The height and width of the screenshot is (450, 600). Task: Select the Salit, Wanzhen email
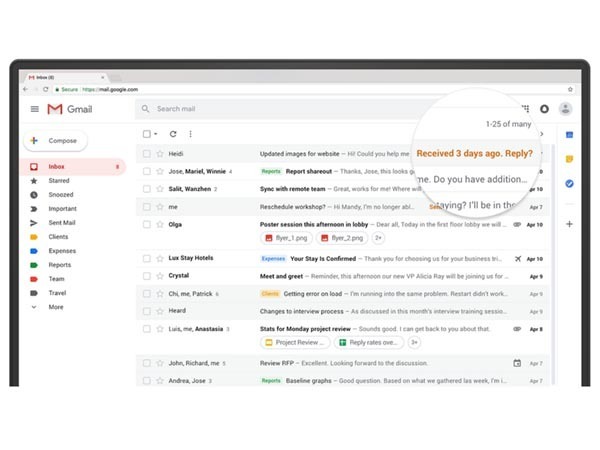click(x=147, y=189)
